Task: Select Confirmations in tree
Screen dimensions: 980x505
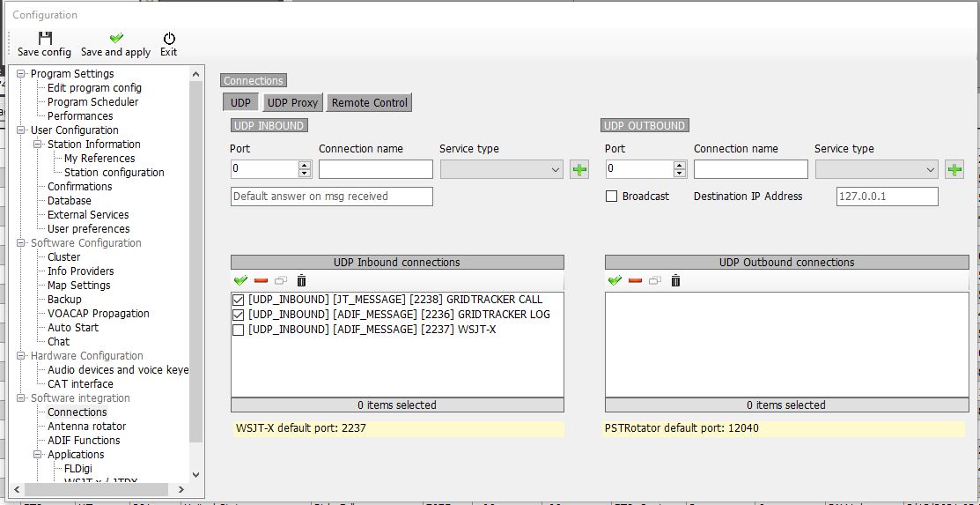Action: 80,187
